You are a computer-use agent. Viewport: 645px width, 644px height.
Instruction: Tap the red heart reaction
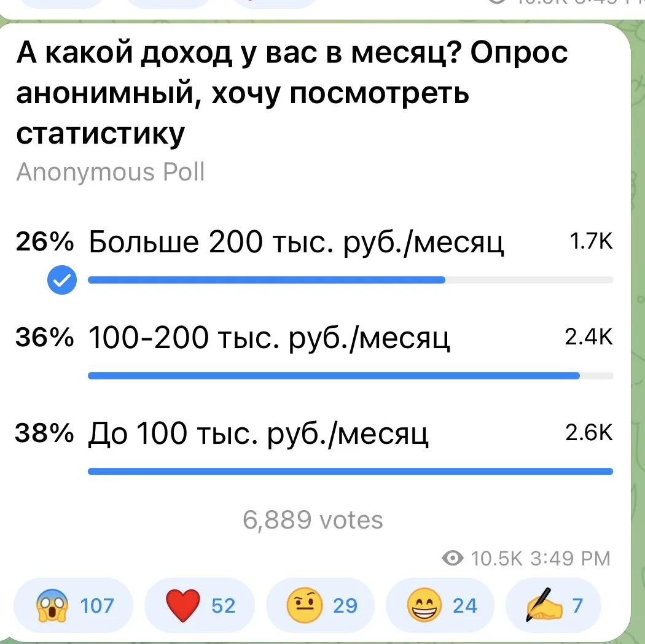(x=200, y=605)
